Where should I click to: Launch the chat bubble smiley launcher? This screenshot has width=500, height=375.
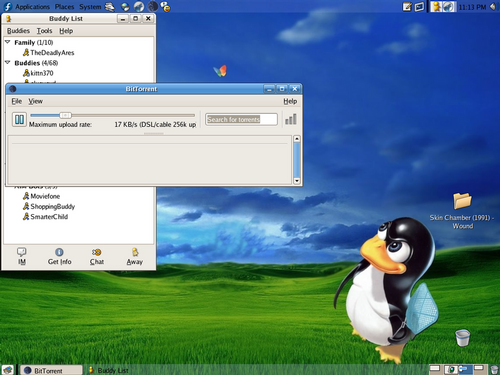[165, 7]
